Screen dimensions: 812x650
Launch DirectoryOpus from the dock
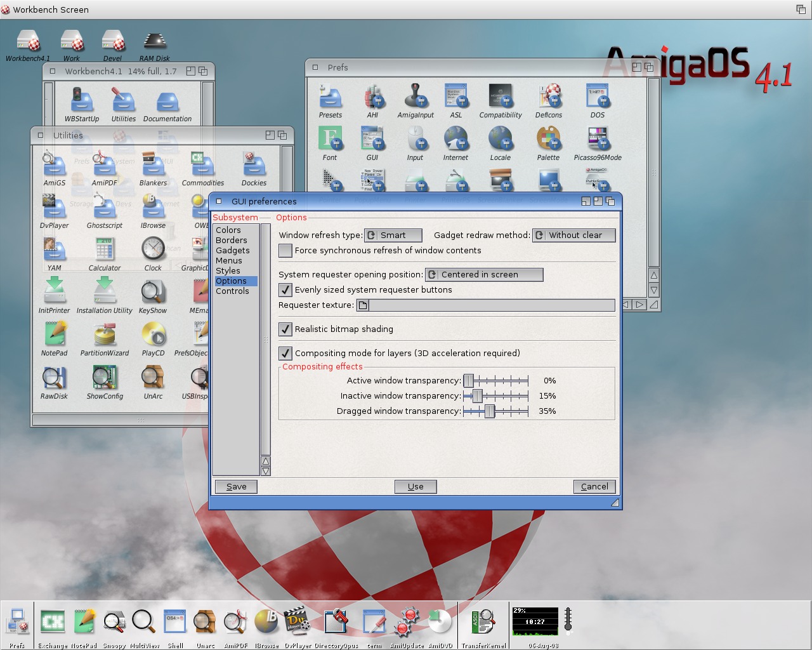336,622
